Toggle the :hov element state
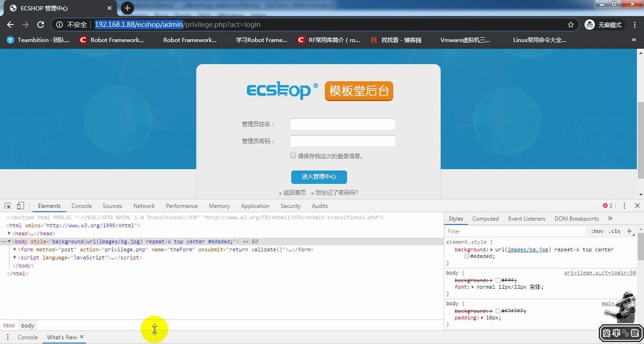Screen dimensions: 644x344 [x=597, y=232]
